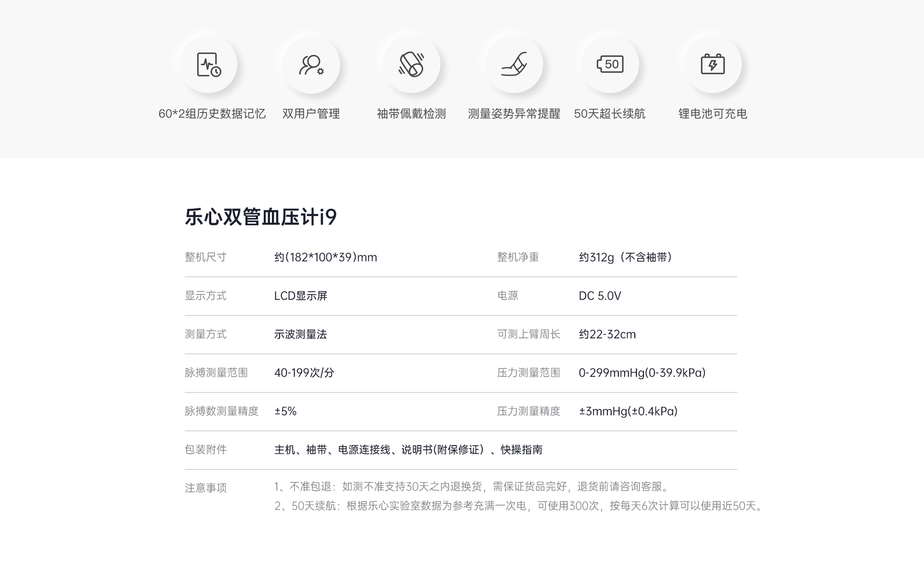Click the spec label 脉搏数测量精度
Image resolution: width=924 pixels, height=562 pixels.
point(222,411)
